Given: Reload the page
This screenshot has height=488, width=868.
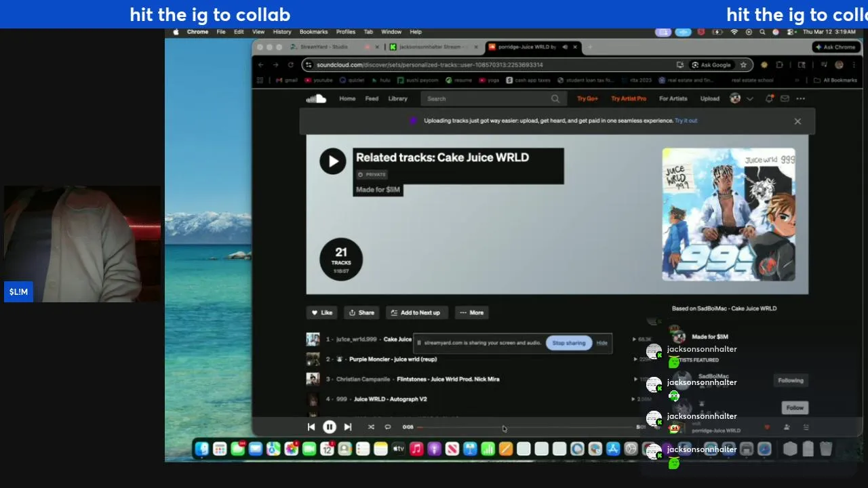Looking at the screenshot, I should [291, 65].
